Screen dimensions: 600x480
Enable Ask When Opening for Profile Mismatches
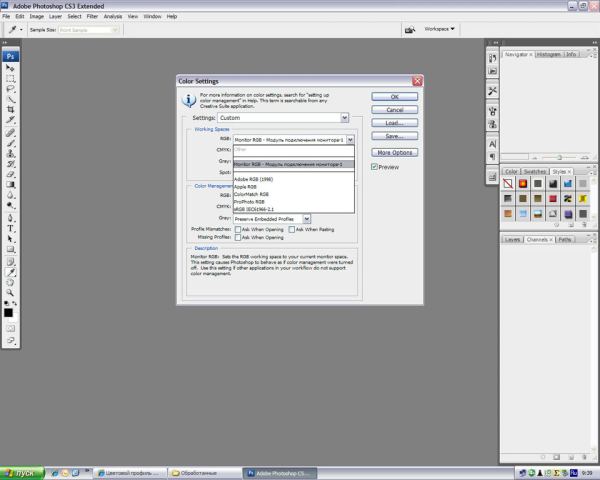coord(238,229)
